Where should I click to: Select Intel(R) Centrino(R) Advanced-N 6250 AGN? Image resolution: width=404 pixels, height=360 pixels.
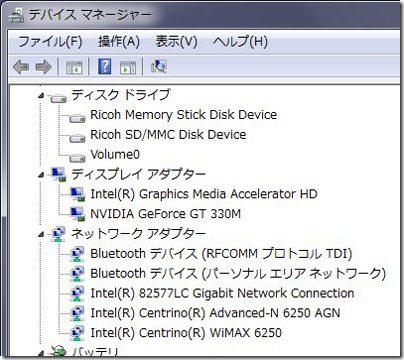(x=215, y=313)
